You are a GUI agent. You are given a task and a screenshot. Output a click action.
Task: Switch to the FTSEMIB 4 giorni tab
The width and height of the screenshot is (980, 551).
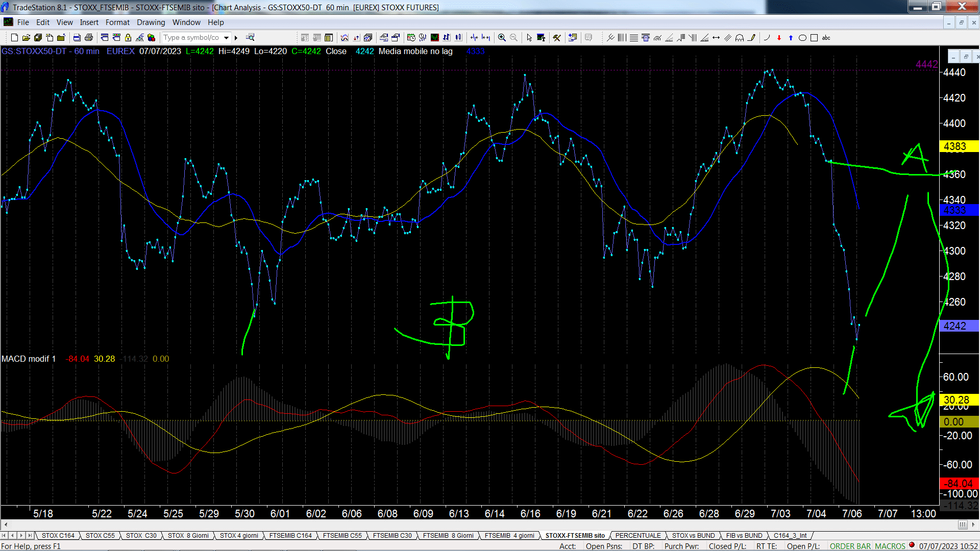pyautogui.click(x=509, y=535)
